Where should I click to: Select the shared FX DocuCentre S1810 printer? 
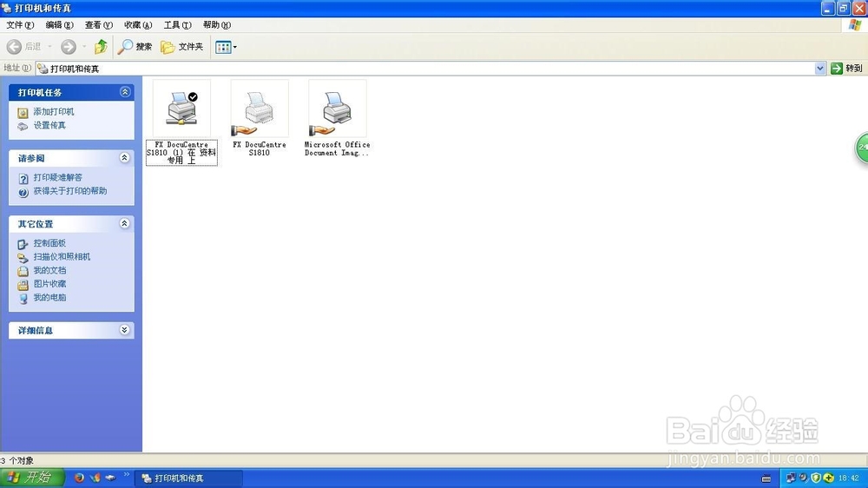[259, 119]
